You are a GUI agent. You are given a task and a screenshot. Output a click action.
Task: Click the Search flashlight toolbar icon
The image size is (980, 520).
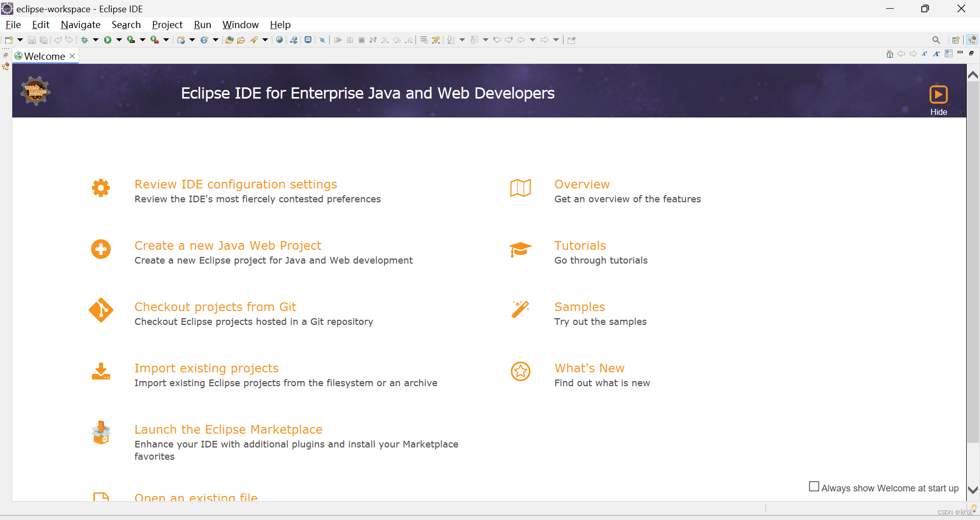point(254,40)
